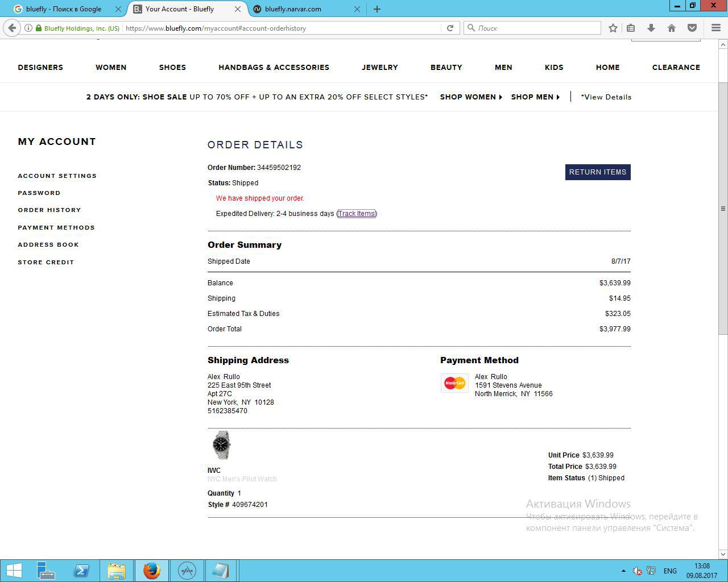
Task: Expand the Shop Women arrow link
Action: point(471,97)
